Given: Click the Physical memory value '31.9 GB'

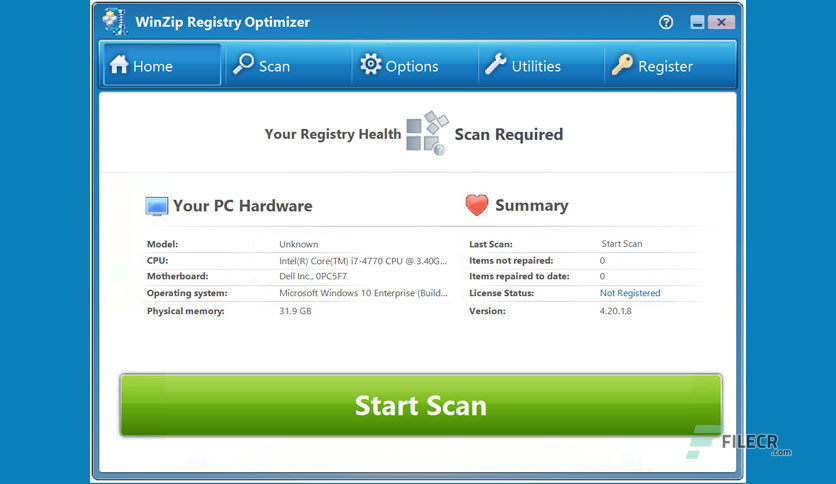Looking at the screenshot, I should pyautogui.click(x=295, y=311).
